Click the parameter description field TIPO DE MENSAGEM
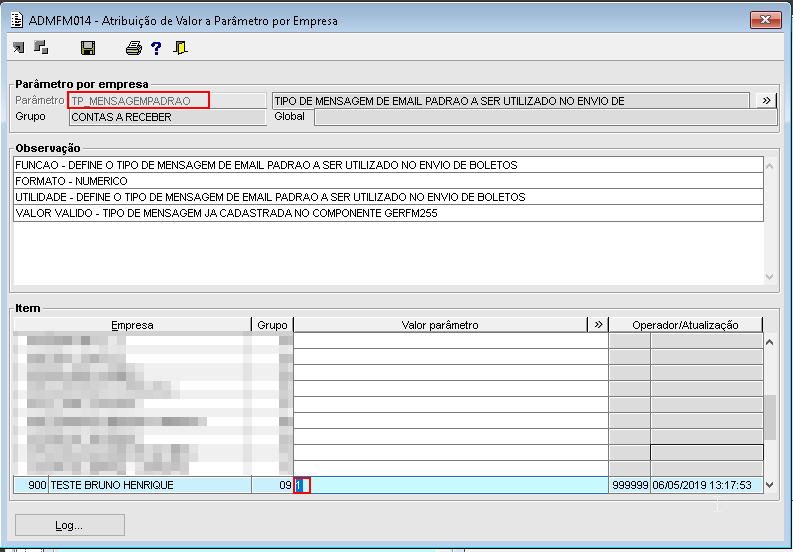The image size is (793, 552). click(x=511, y=101)
